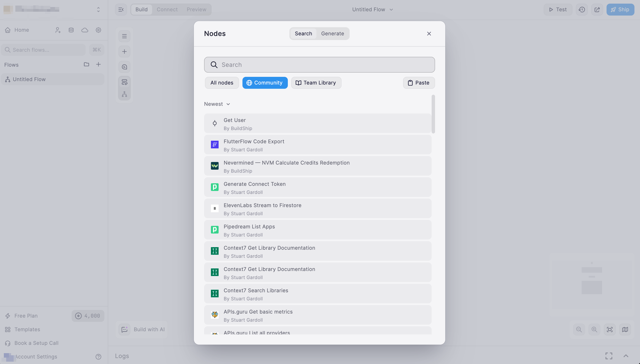Zoom out on the canvas
Viewport: 640px width, 364px height.
579,330
